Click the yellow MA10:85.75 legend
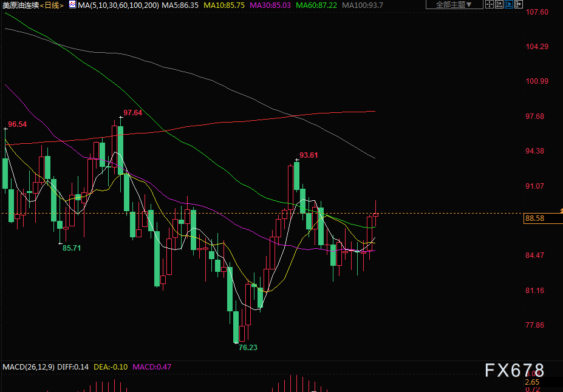 coord(225,5)
